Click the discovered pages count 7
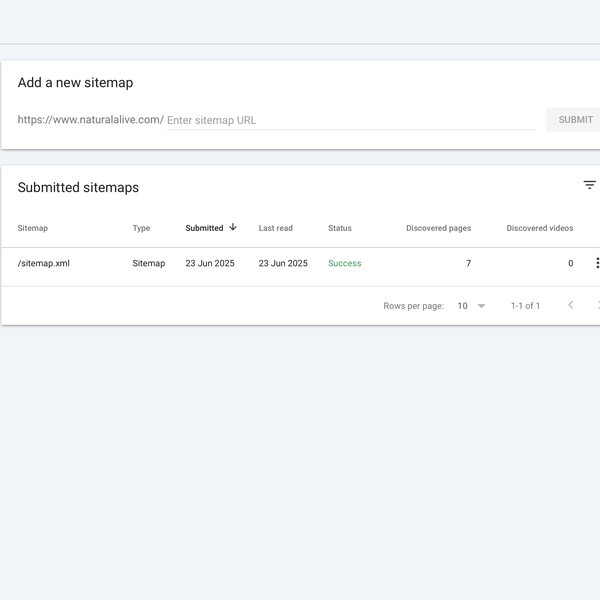Viewport: 600px width, 600px height. pos(468,264)
